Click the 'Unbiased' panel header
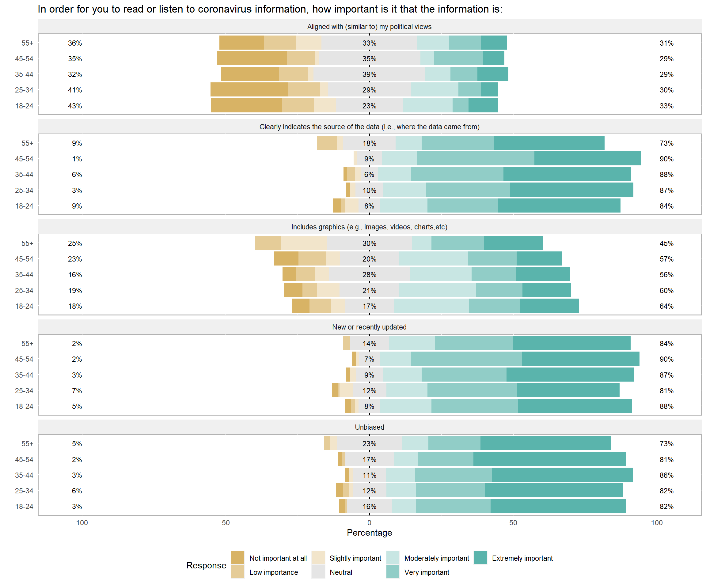The height and width of the screenshot is (588, 706). coord(369,427)
